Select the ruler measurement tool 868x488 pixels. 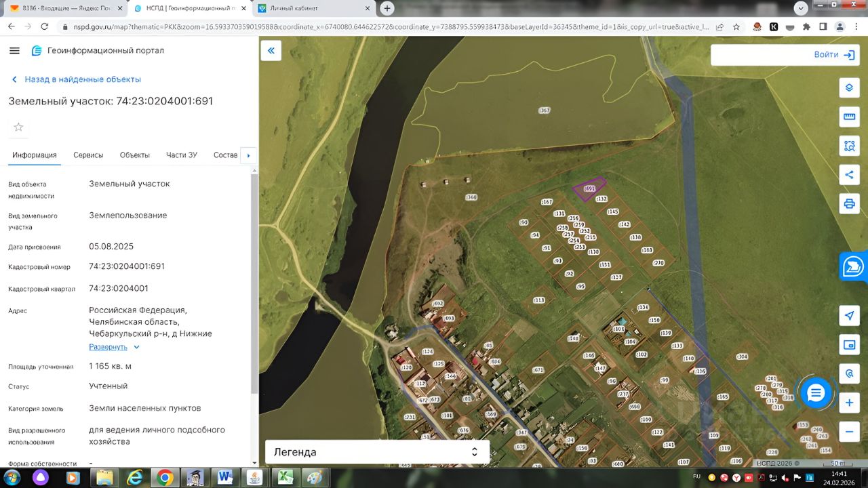[x=849, y=117]
